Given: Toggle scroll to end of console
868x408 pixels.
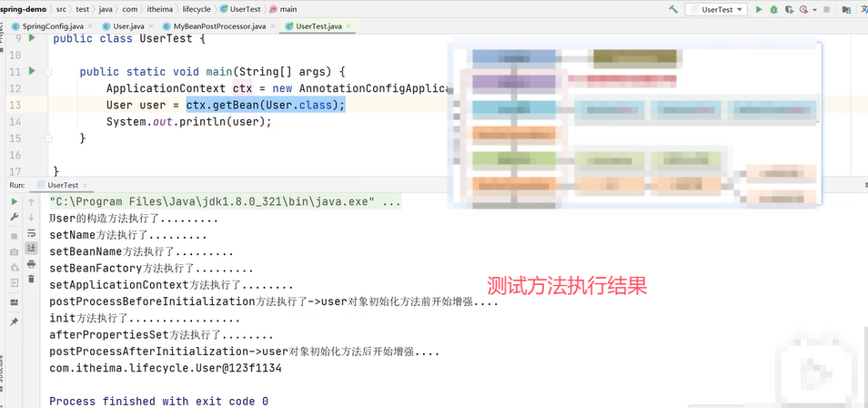Looking at the screenshot, I should [x=32, y=248].
